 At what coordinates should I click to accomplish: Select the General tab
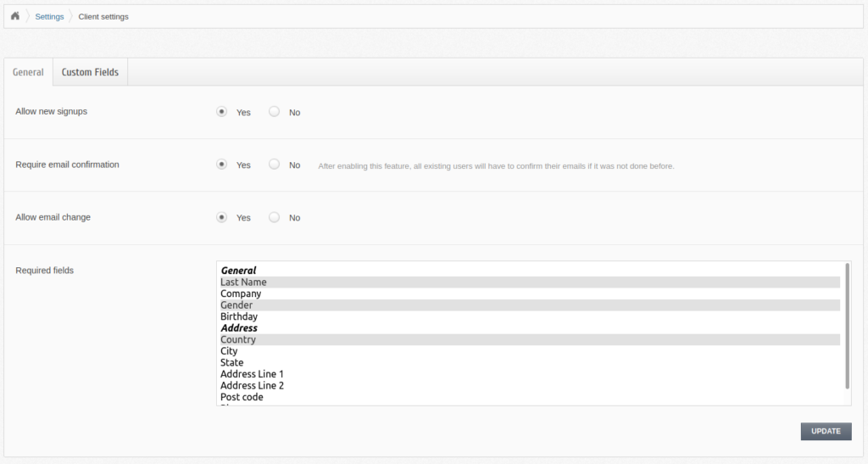pos(28,72)
